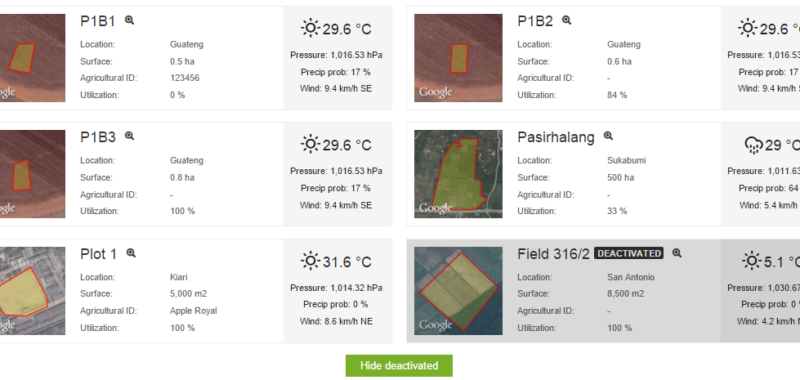
Task: Open the P1B1 field title
Action: tap(98, 21)
